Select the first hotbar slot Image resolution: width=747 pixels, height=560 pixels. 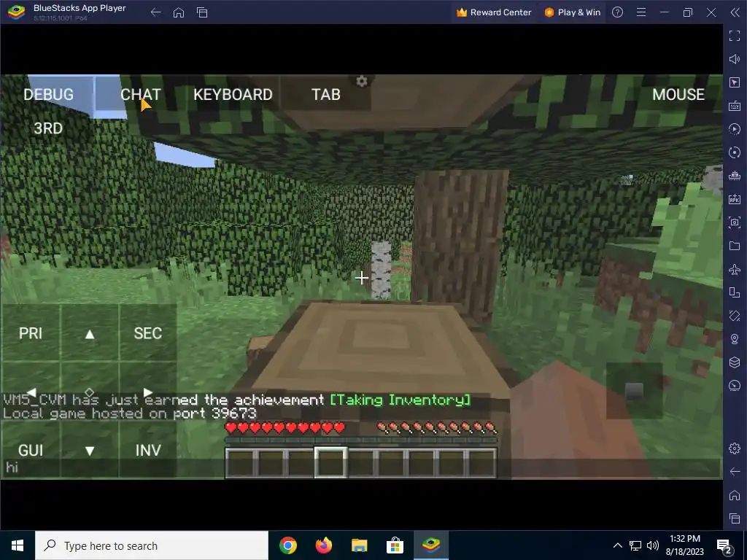coord(241,462)
